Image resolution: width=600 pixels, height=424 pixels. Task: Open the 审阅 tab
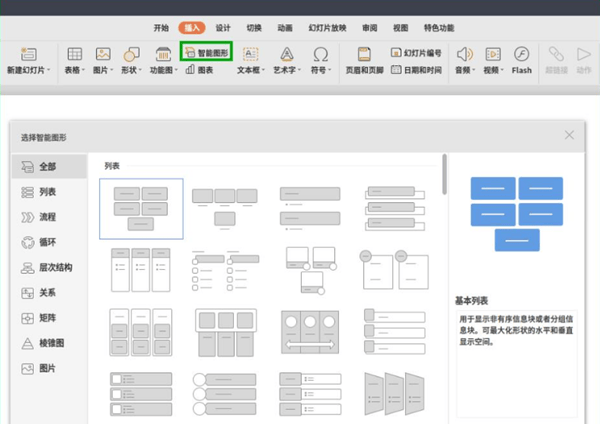(370, 28)
